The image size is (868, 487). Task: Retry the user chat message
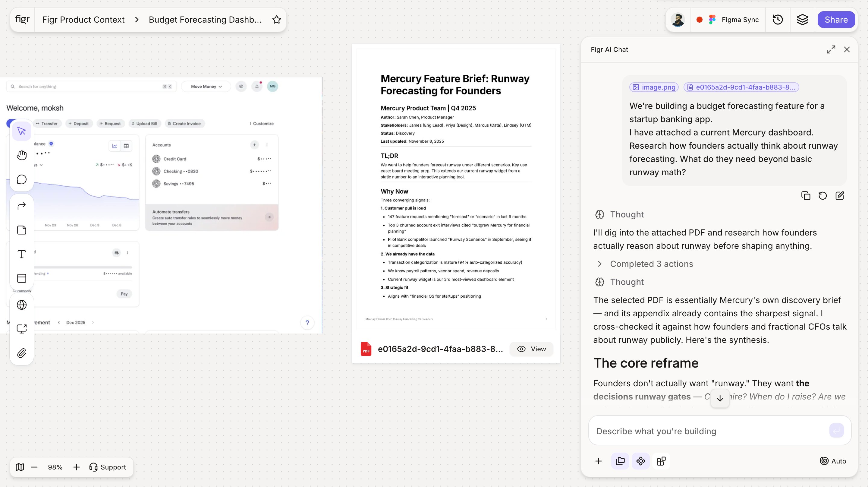[822, 196]
